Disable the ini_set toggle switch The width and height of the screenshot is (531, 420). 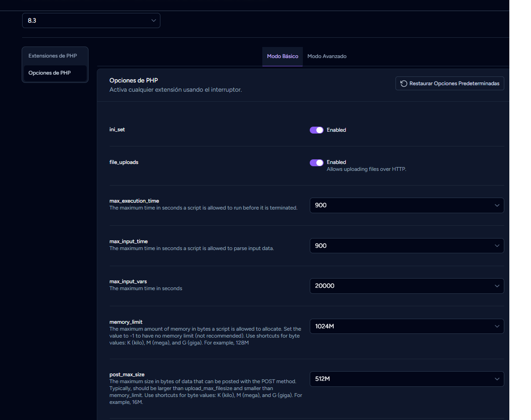point(316,130)
